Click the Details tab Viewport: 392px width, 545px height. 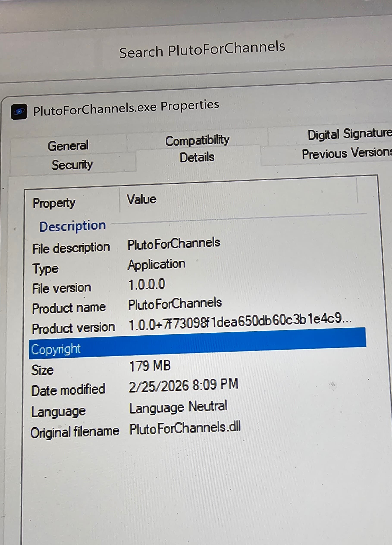click(x=197, y=157)
